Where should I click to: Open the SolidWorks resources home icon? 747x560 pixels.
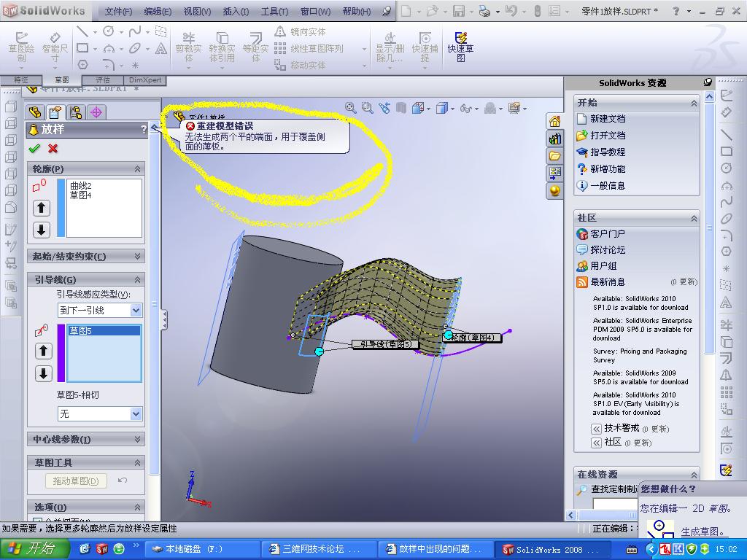pos(554,122)
